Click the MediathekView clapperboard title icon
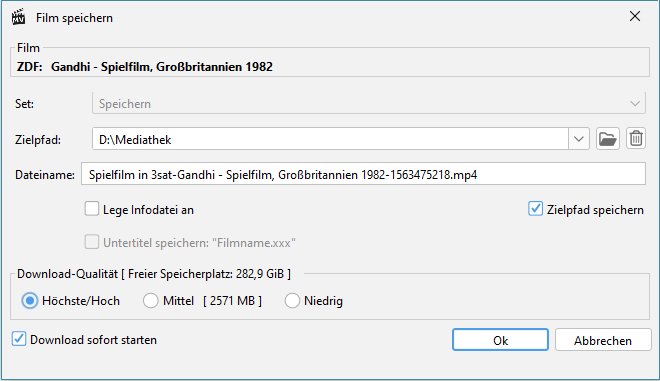Image resolution: width=660 pixels, height=381 pixels. (x=18, y=17)
